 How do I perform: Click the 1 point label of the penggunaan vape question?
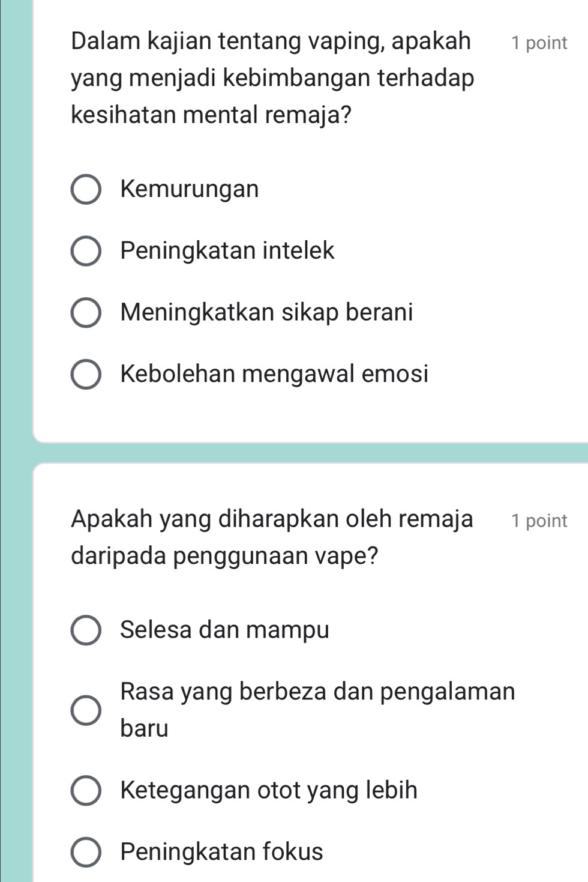click(539, 521)
